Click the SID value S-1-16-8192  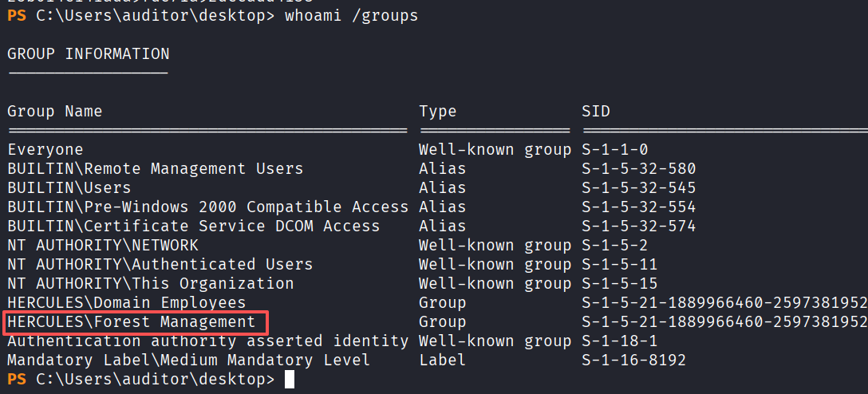point(634,361)
